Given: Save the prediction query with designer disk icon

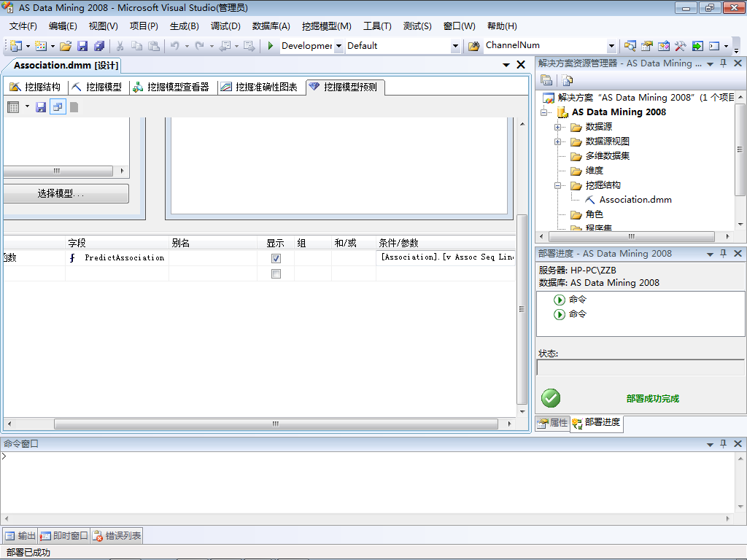Looking at the screenshot, I should click(41, 107).
